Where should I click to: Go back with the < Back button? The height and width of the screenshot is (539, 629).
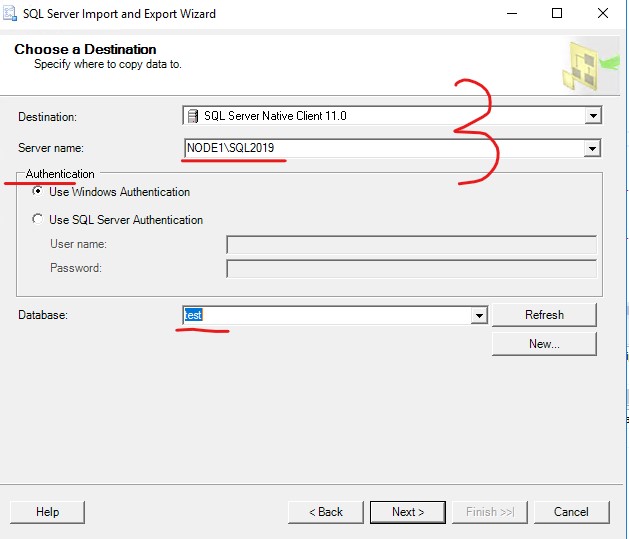coord(326,512)
